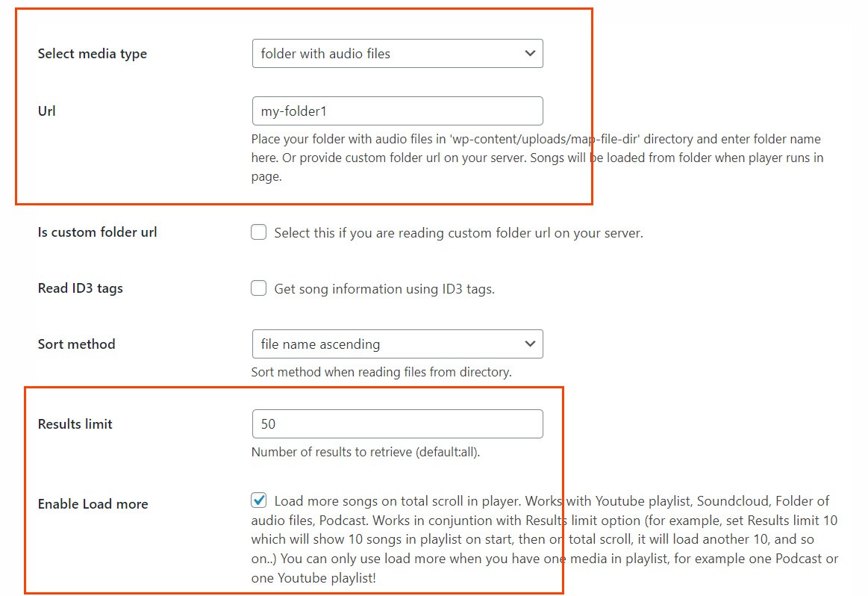Click the Enable Load more label
Image resolution: width=868 pixels, height=596 pixels.
coord(93,504)
